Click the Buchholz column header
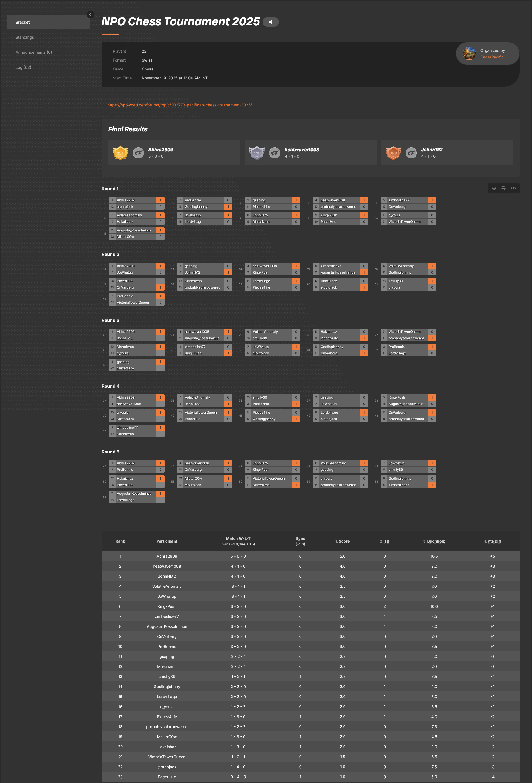The image size is (532, 783). tap(436, 541)
